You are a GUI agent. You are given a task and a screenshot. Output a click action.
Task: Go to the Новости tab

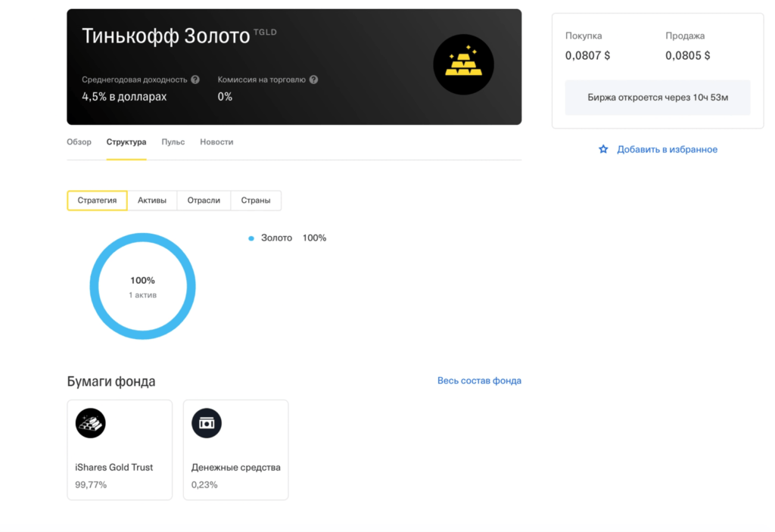tap(216, 142)
